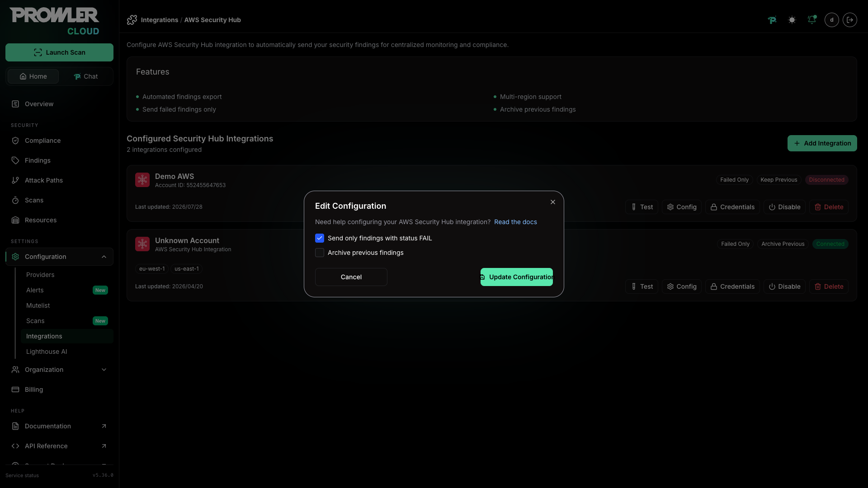
Task: Click the Billing card icon
Action: [15, 389]
